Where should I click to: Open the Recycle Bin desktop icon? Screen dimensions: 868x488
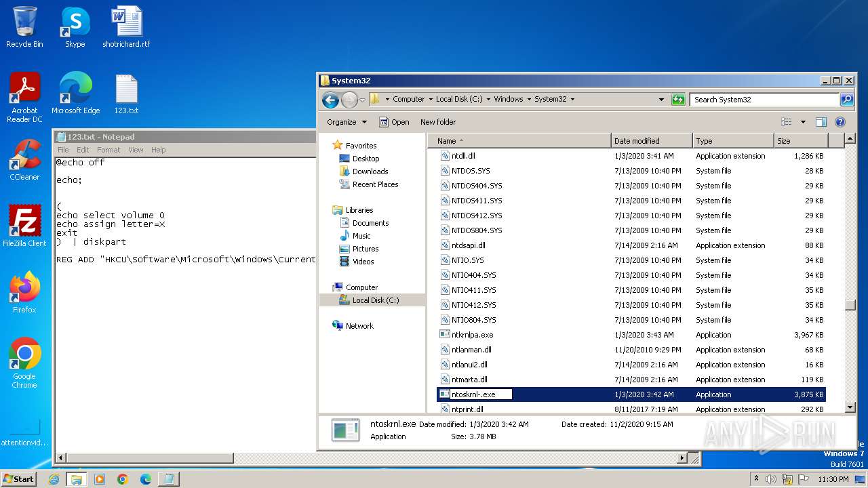tap(24, 27)
